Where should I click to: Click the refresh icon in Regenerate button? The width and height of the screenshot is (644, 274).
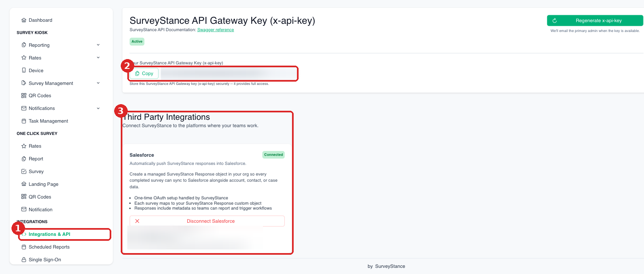(x=554, y=21)
